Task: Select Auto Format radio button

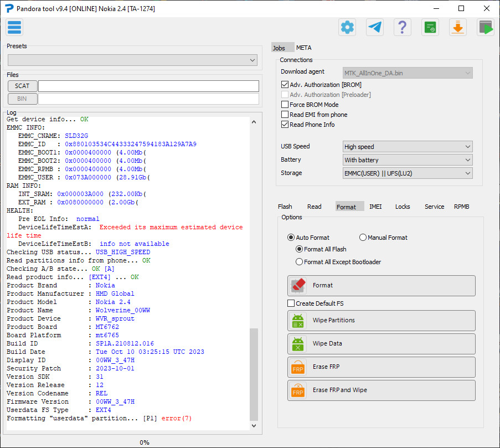Action: (x=291, y=237)
